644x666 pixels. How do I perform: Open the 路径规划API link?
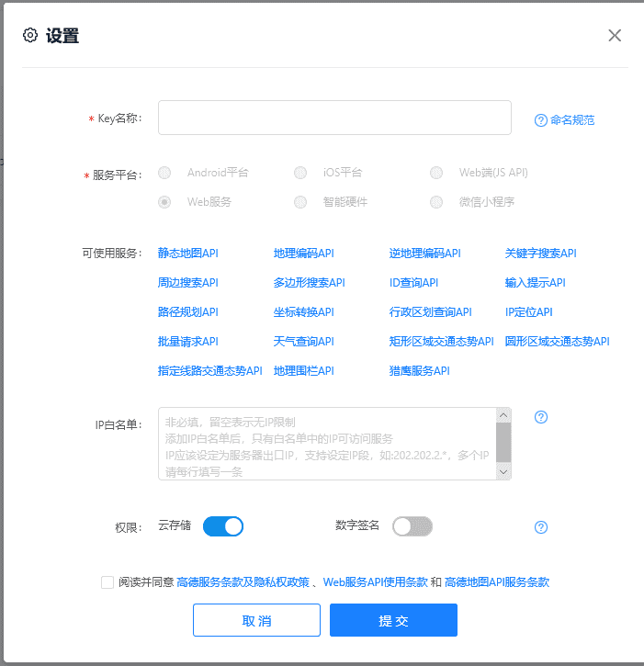click(187, 312)
